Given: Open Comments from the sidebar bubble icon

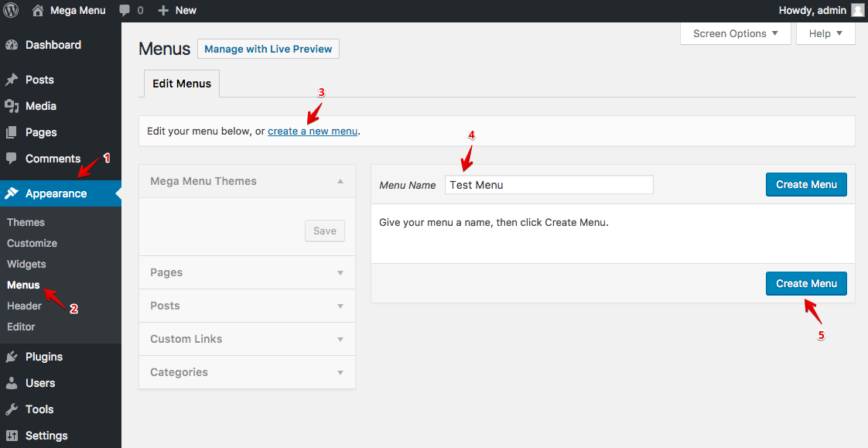Looking at the screenshot, I should coord(13,158).
